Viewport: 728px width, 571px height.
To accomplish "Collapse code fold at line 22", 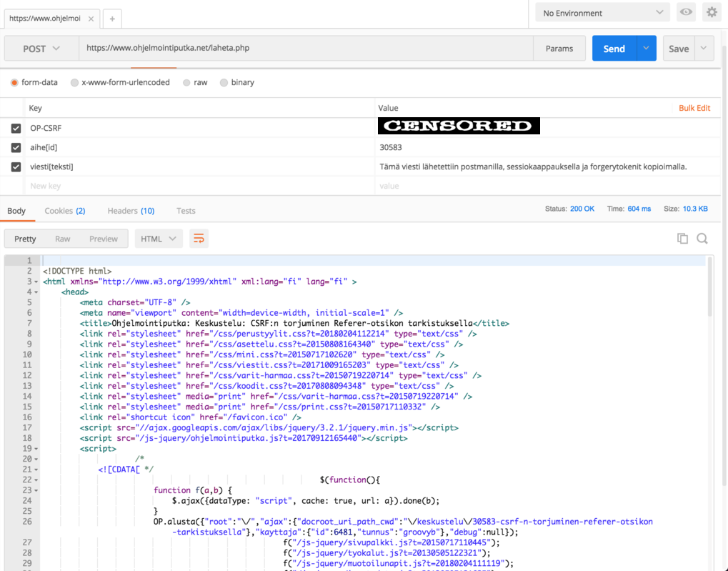I will (36, 480).
